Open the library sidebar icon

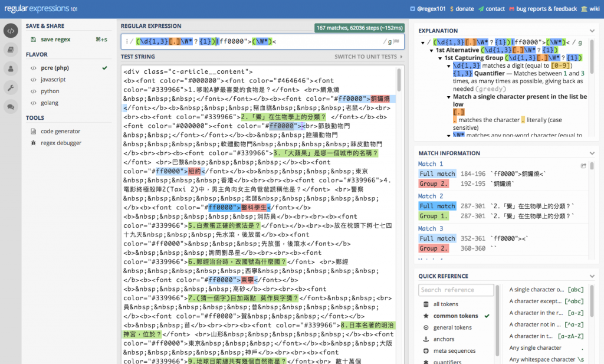click(11, 50)
